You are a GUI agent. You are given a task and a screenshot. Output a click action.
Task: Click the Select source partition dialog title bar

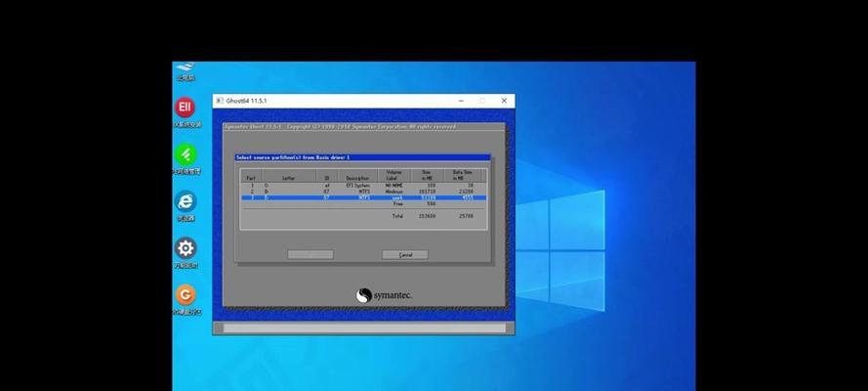[362, 157]
